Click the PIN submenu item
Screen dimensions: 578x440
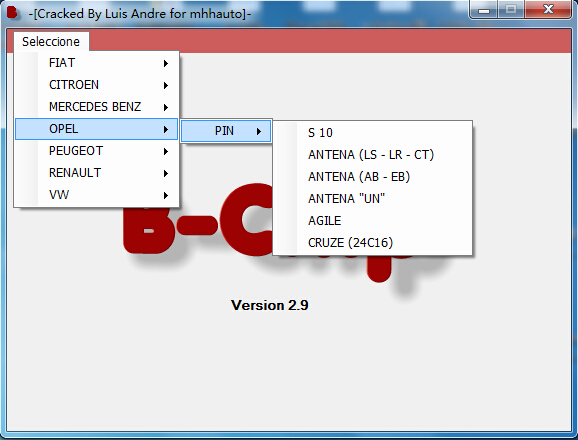click(226, 131)
